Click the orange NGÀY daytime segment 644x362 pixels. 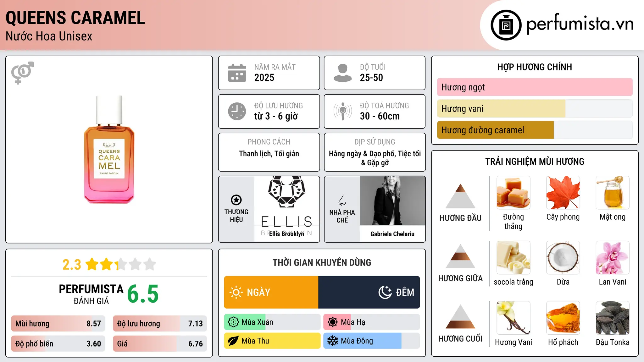click(271, 292)
